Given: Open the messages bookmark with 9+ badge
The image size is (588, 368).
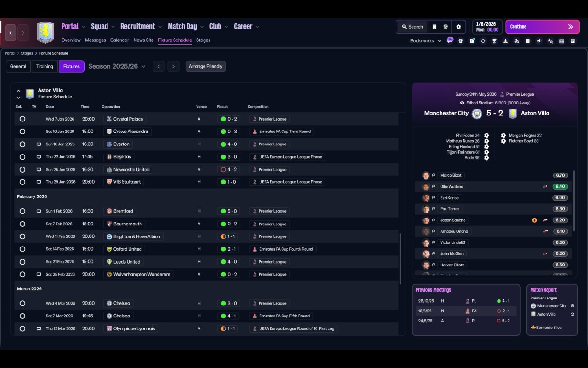Looking at the screenshot, I should tap(450, 40).
